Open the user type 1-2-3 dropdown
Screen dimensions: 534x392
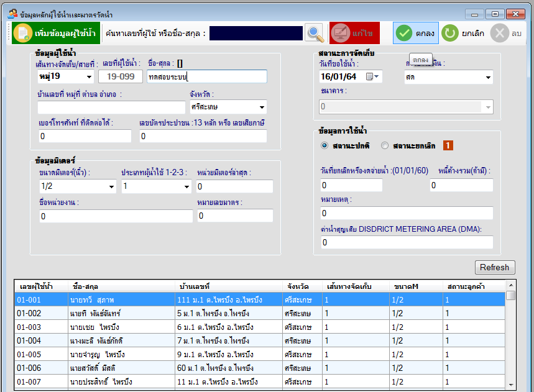click(185, 186)
